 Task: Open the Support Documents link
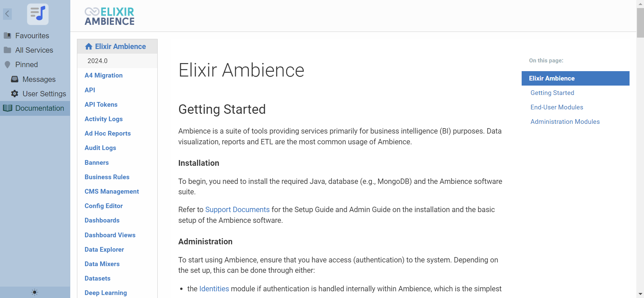pos(237,210)
